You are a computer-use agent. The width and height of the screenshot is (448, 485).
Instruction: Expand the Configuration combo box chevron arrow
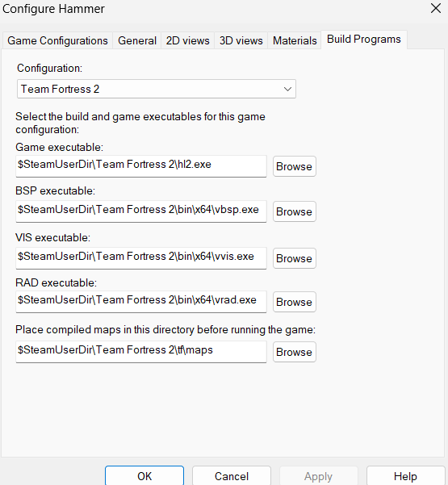coord(287,89)
